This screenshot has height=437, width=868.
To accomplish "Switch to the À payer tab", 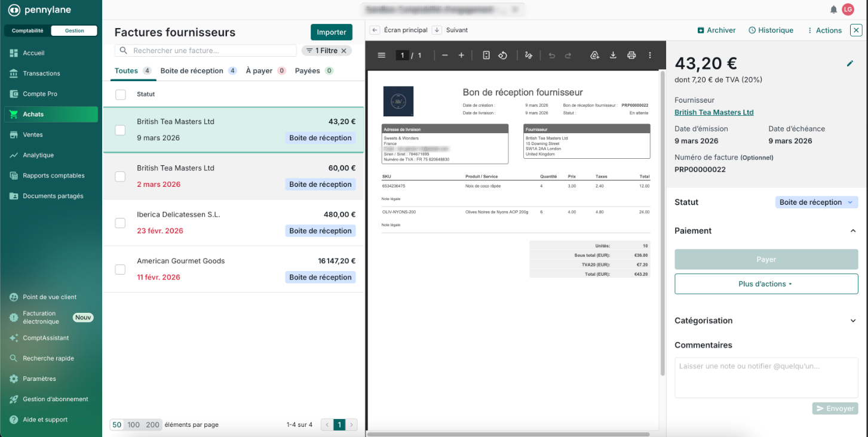I will pyautogui.click(x=259, y=71).
